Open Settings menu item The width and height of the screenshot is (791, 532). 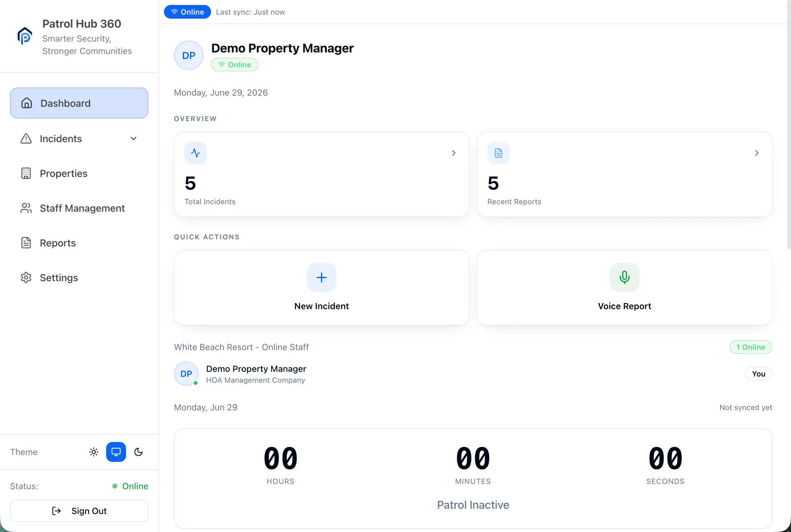(x=79, y=277)
